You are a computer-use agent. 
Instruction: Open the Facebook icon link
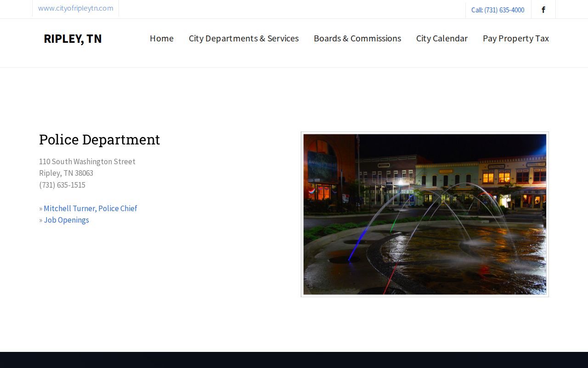point(543,10)
